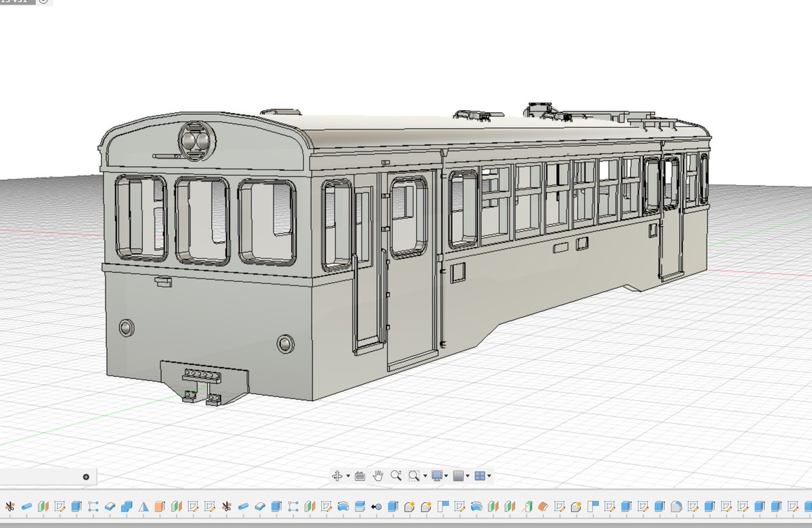Select the first Pipe feature in the timeline
The image size is (812, 528).
tap(26, 506)
